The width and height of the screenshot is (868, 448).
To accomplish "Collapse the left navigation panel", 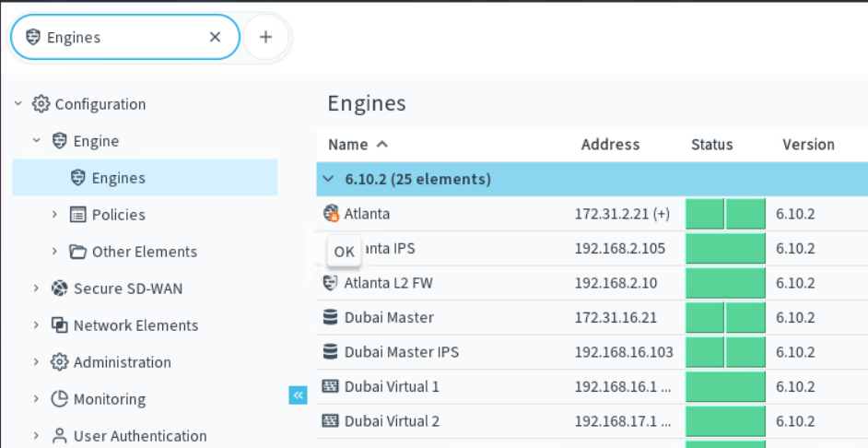I will (x=298, y=395).
